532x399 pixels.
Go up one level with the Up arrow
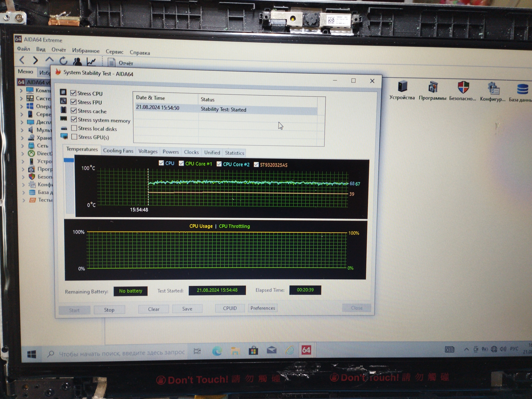(x=49, y=60)
